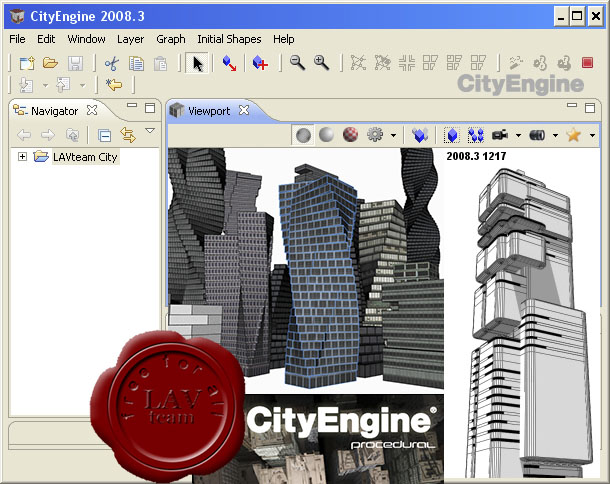The image size is (610, 484).
Task: Click the Paste clipboard icon
Action: (x=160, y=63)
